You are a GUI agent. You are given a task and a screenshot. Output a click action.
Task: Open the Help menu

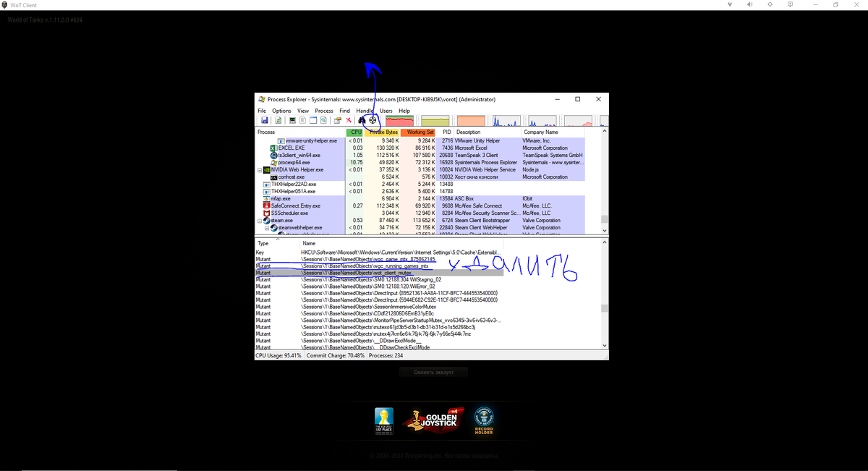pos(404,111)
